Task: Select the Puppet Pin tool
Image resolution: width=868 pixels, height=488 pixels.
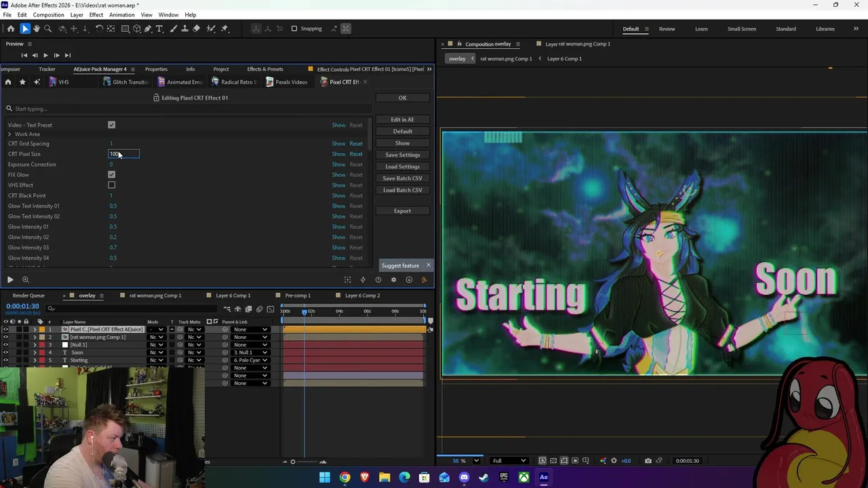Action: pos(225,28)
